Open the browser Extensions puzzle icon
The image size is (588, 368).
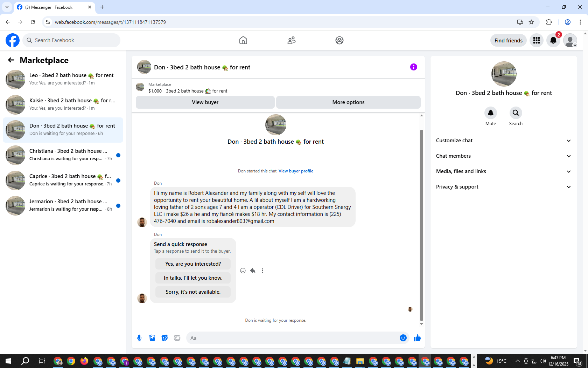tap(549, 22)
